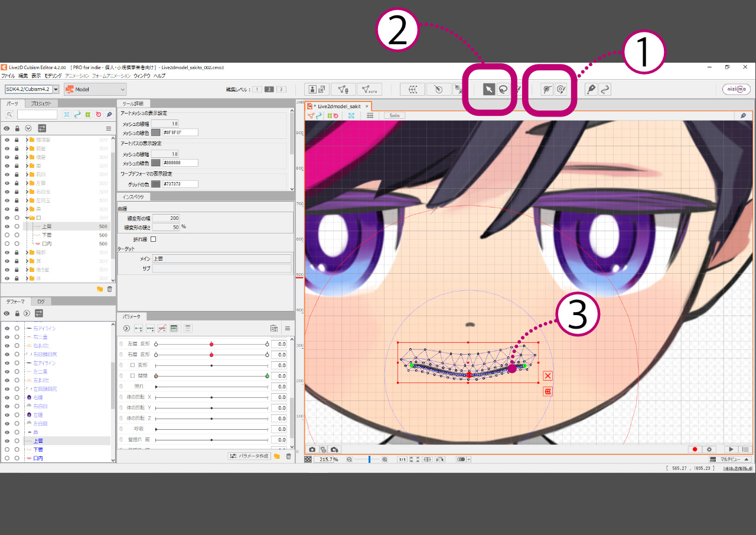This screenshot has height=535, width=756.
Task: Open the ファイル menu
Action: pos(8,76)
